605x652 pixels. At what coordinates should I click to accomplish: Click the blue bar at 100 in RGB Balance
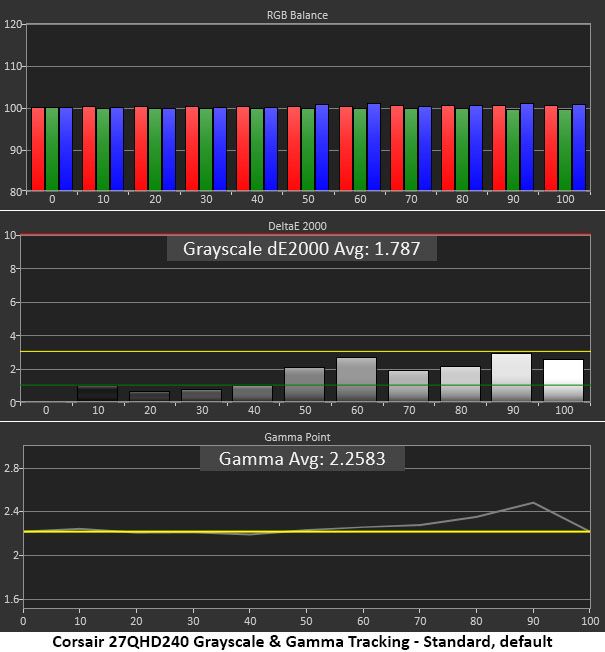tap(579, 147)
